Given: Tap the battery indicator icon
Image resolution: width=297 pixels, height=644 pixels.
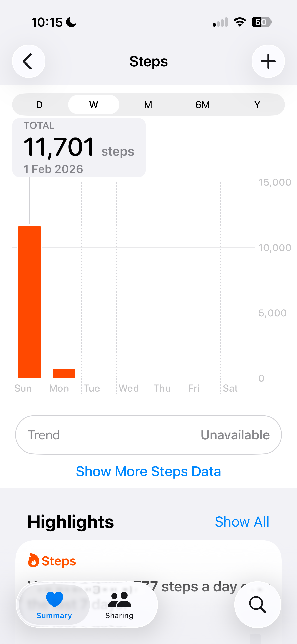Looking at the screenshot, I should tap(261, 22).
